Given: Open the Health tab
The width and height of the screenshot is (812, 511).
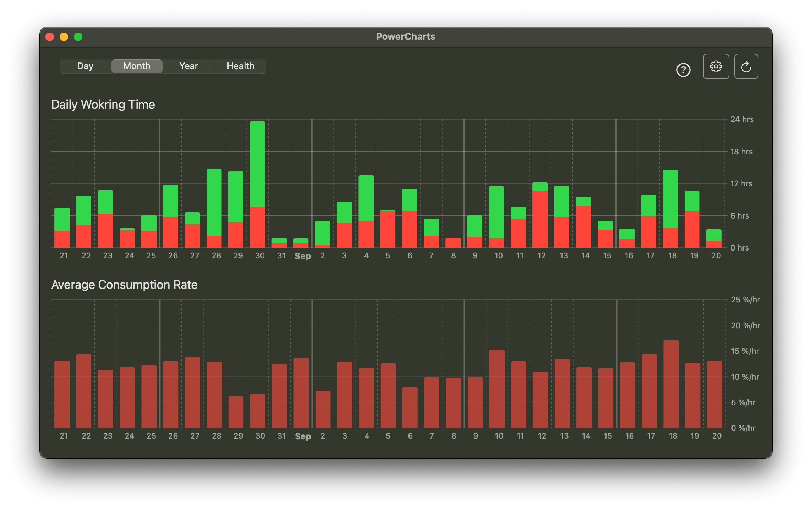Looking at the screenshot, I should click(240, 66).
